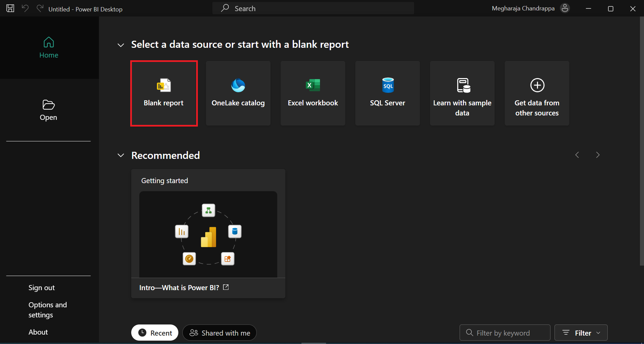
Task: Open Intro—What is Power BI? link
Action: [x=179, y=288]
